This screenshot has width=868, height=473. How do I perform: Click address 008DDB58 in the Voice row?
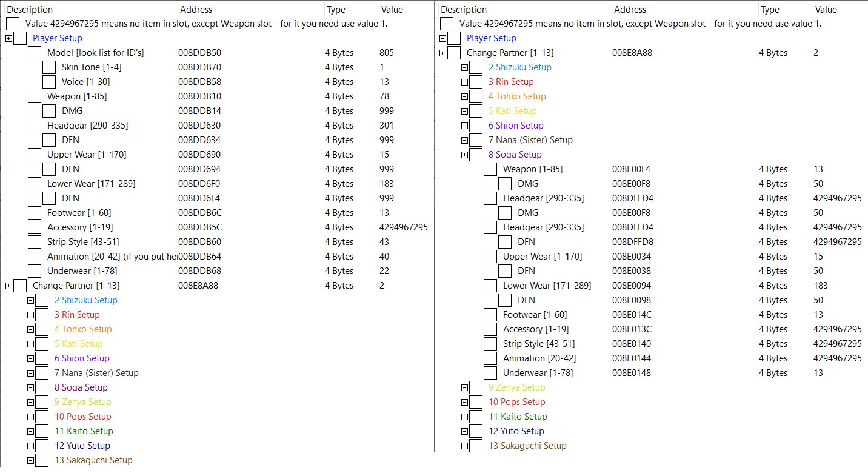tap(199, 82)
